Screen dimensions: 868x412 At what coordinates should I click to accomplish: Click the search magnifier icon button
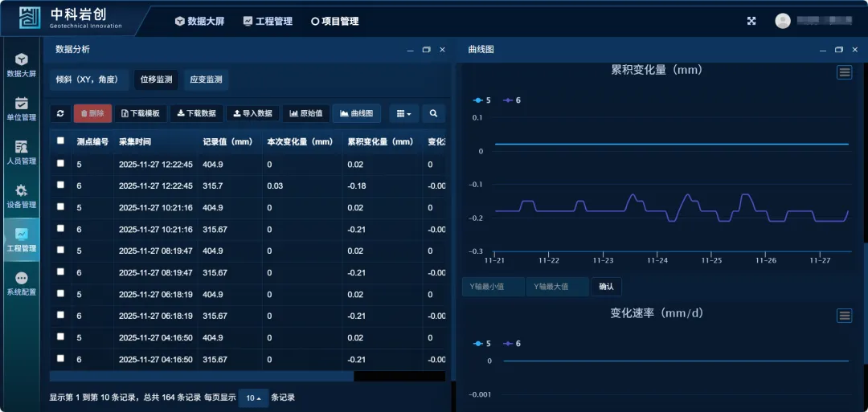[x=433, y=114]
